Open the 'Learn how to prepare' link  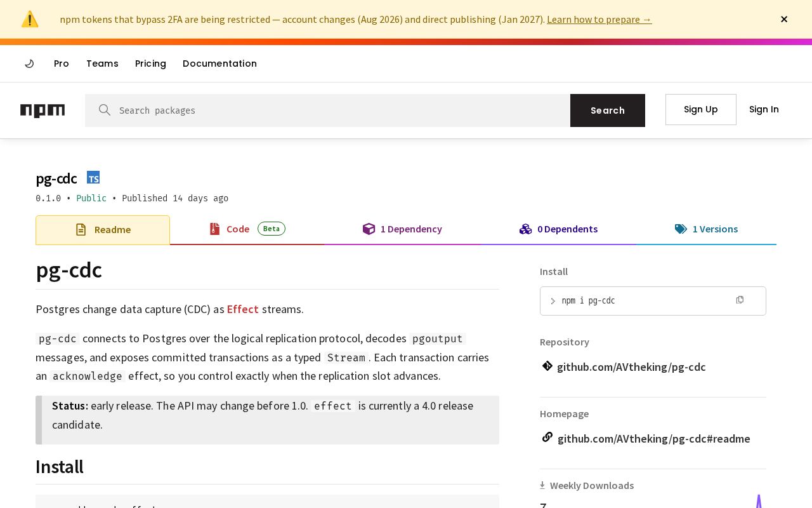point(599,20)
